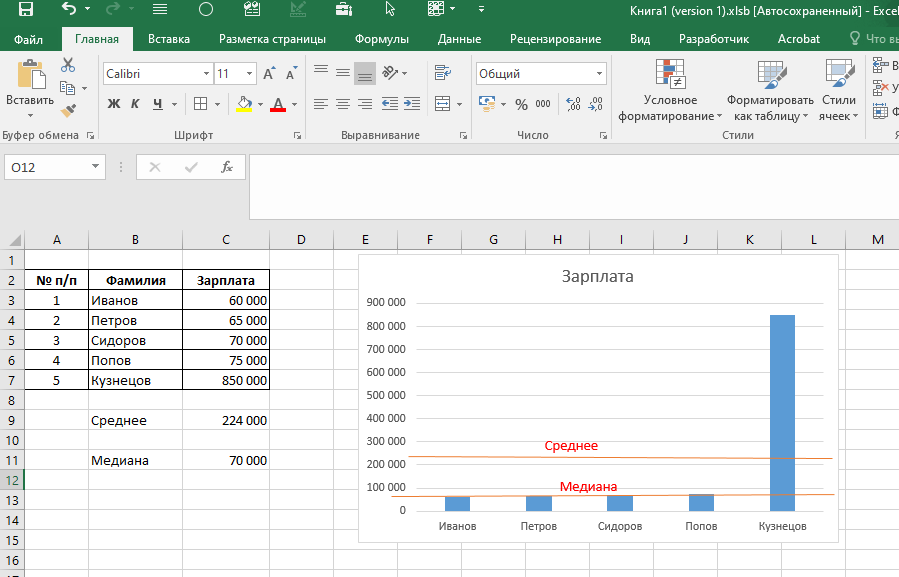This screenshot has width=899, height=577.
Task: Apply thousands separator 000 format
Action: coord(543,104)
